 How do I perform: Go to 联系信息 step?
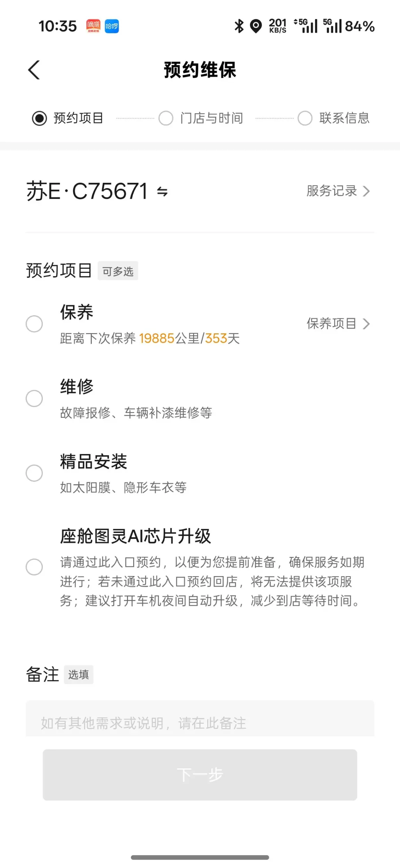pyautogui.click(x=334, y=118)
